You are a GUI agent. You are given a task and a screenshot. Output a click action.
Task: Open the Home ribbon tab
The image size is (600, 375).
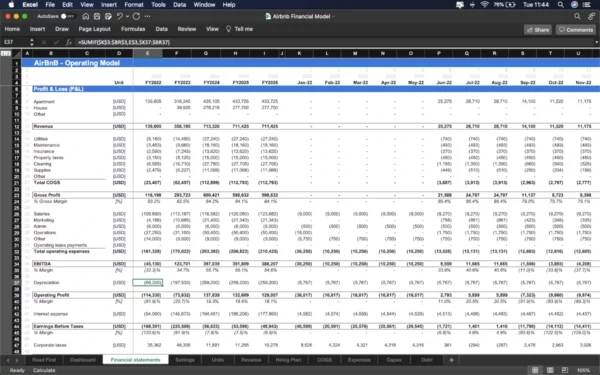click(x=12, y=29)
